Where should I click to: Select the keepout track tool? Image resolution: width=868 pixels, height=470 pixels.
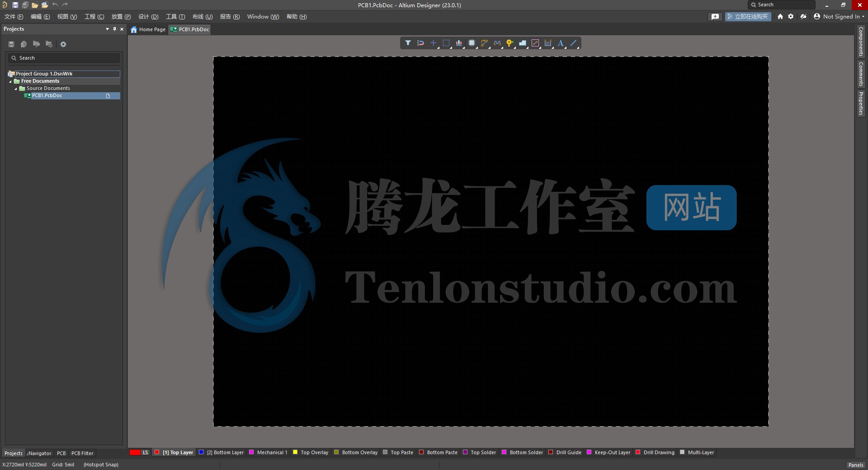click(x=535, y=43)
